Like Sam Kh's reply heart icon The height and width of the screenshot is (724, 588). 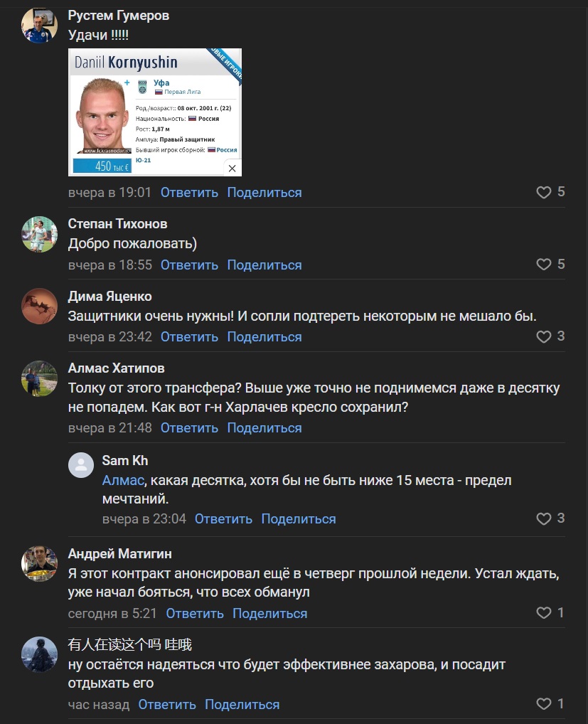[544, 518]
